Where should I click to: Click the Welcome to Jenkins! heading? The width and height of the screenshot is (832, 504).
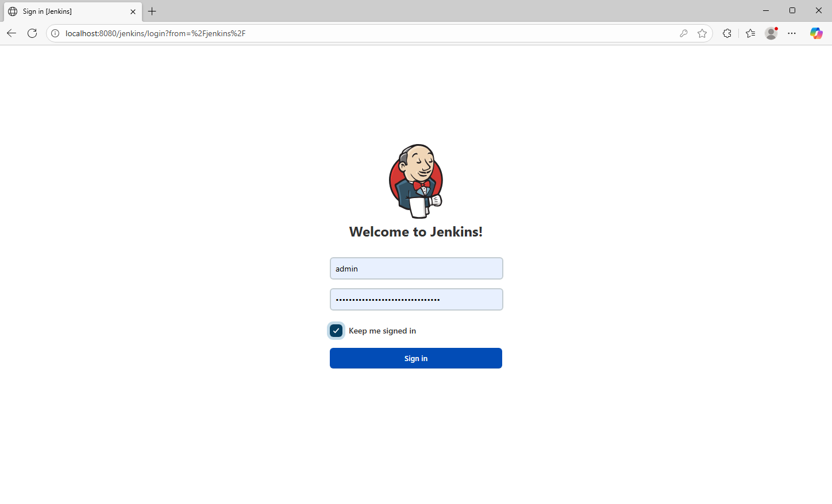416,231
